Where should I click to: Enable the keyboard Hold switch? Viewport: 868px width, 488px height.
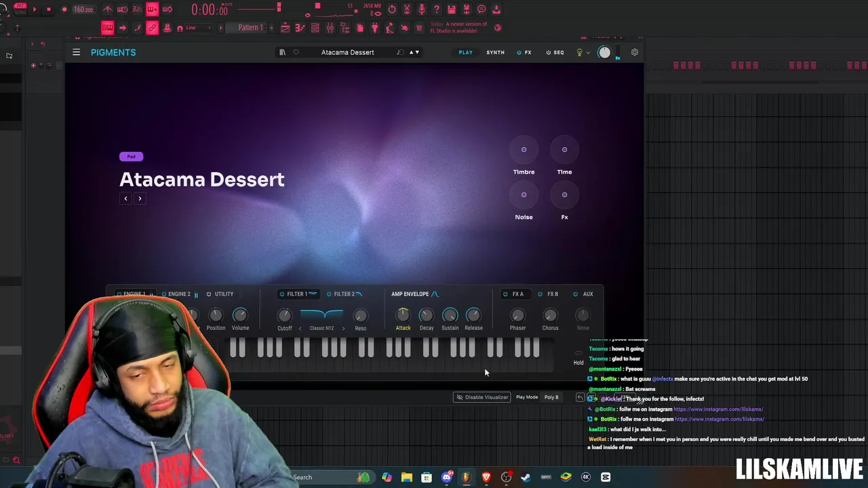[578, 353]
